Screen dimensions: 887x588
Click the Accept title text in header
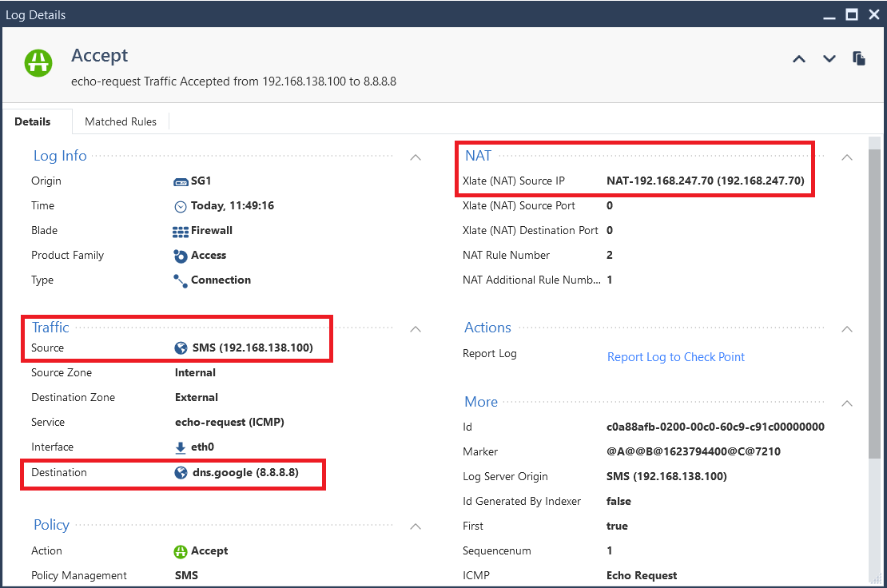click(x=100, y=55)
